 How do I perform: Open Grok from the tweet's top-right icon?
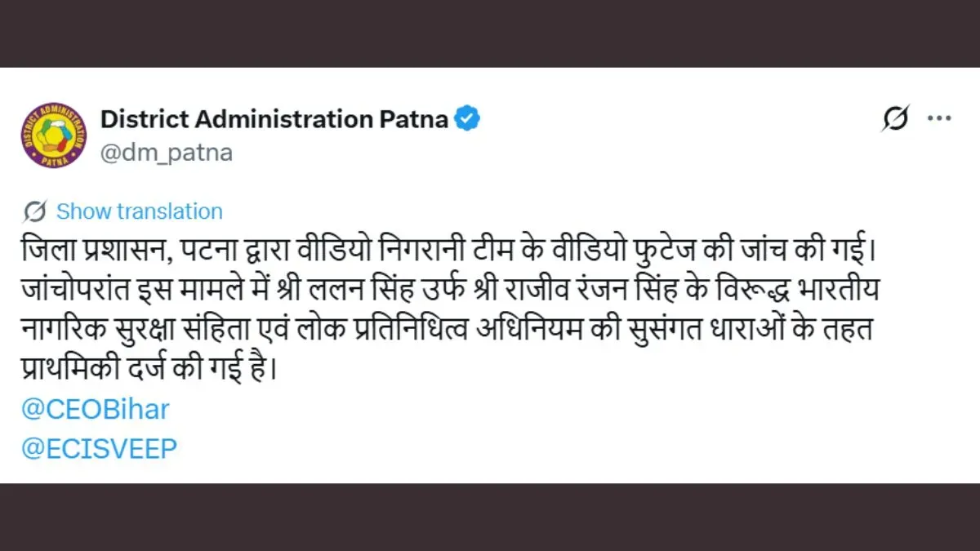point(894,119)
